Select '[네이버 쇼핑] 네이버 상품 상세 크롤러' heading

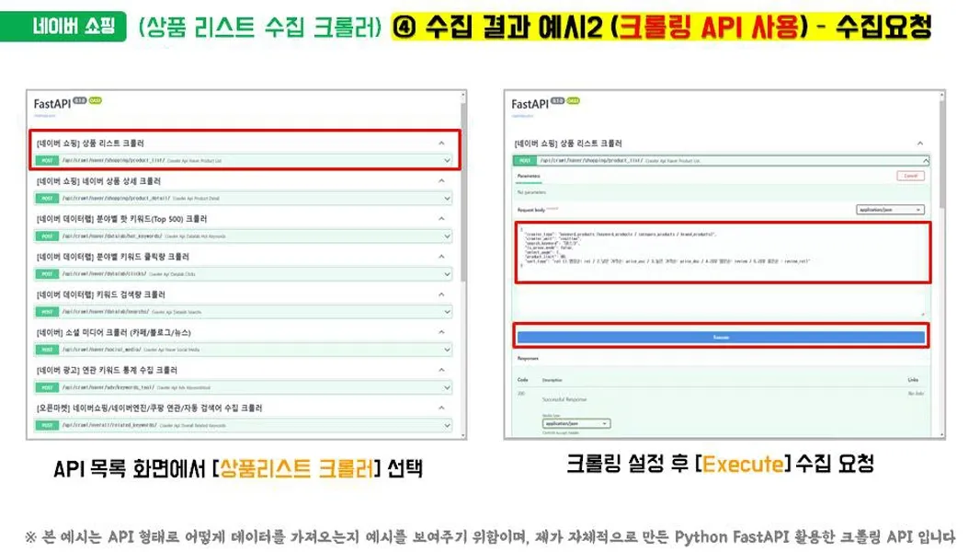coord(98,180)
